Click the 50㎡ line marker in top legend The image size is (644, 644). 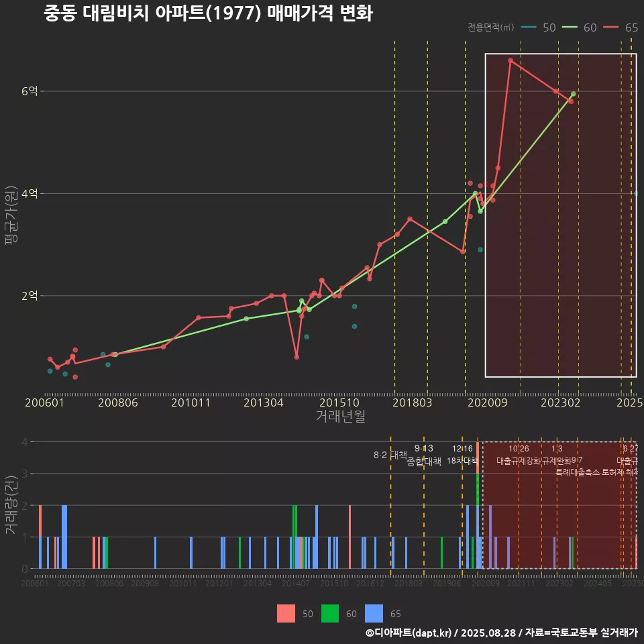tap(529, 28)
